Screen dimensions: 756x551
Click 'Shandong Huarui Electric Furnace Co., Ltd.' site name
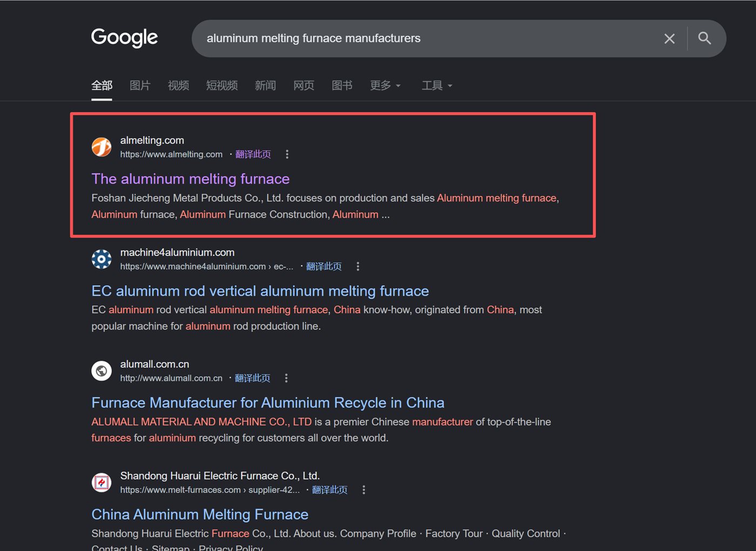pyautogui.click(x=220, y=476)
